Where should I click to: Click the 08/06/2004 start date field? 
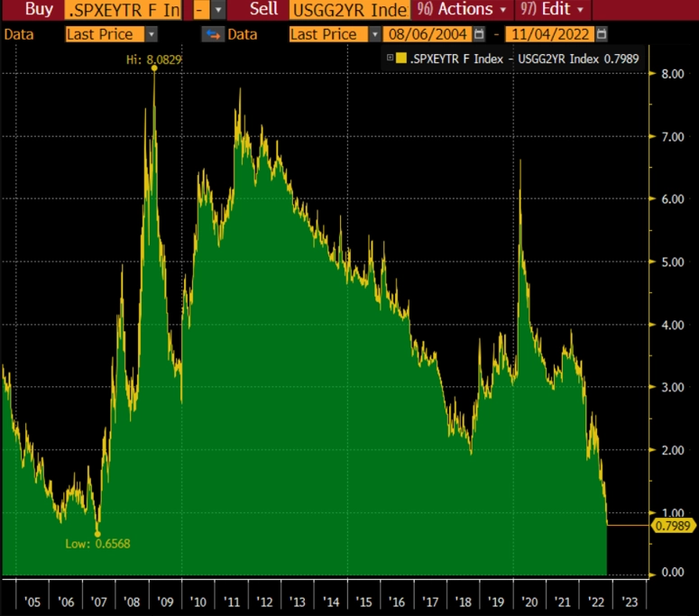pyautogui.click(x=428, y=34)
